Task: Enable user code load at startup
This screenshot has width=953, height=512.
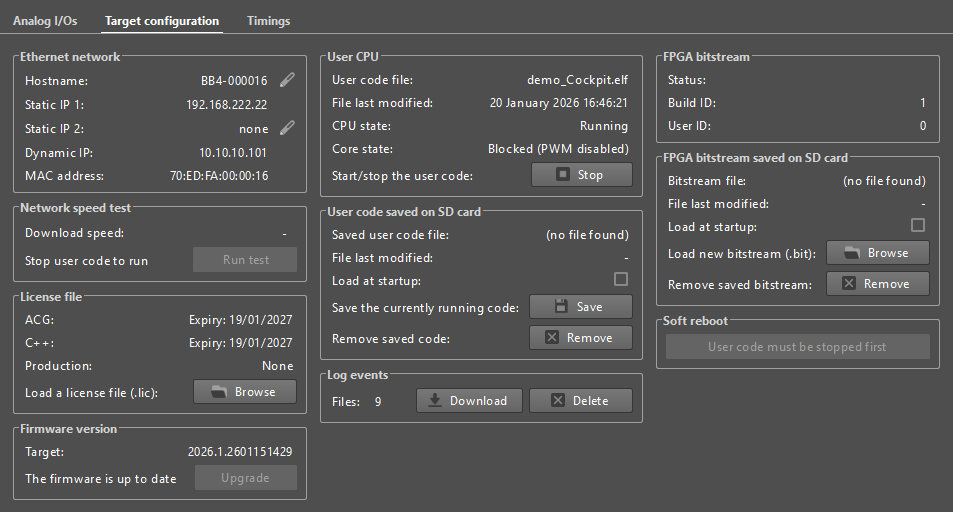Action: click(x=621, y=280)
